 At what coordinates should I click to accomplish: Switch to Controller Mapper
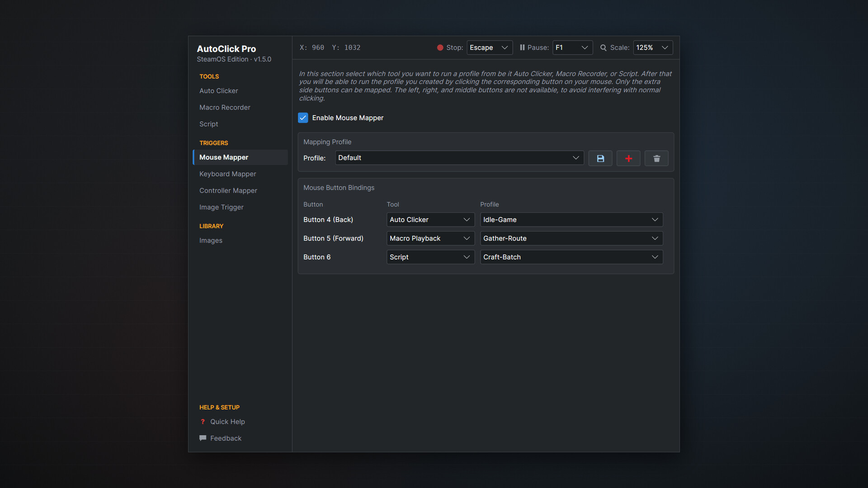[x=240, y=191]
